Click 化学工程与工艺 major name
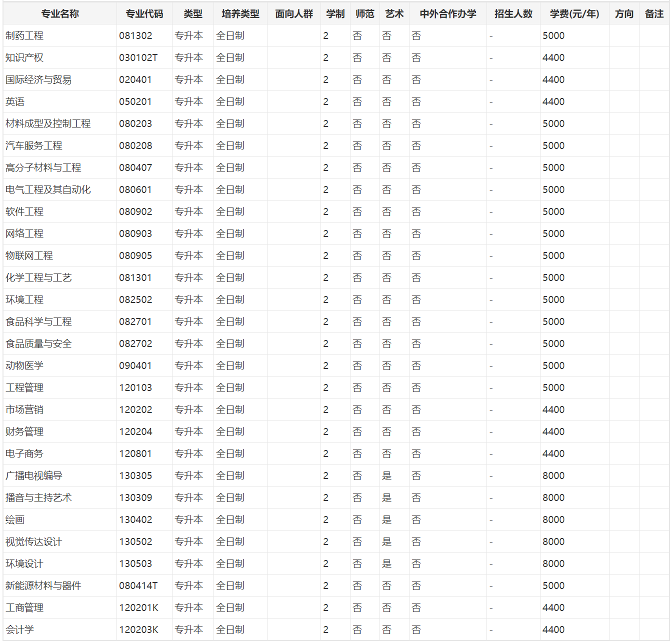Screen dimensions: 672x644 click(x=38, y=278)
